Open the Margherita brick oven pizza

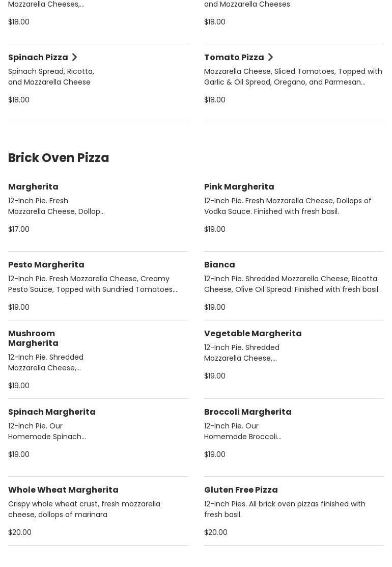click(x=33, y=187)
